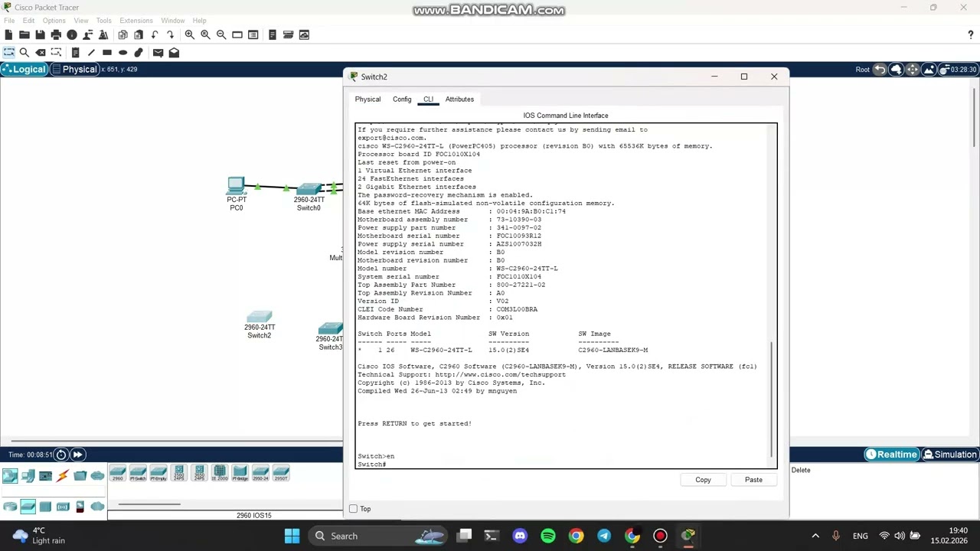
Task: Click the CLI vertical scrollbar
Action: 772,398
